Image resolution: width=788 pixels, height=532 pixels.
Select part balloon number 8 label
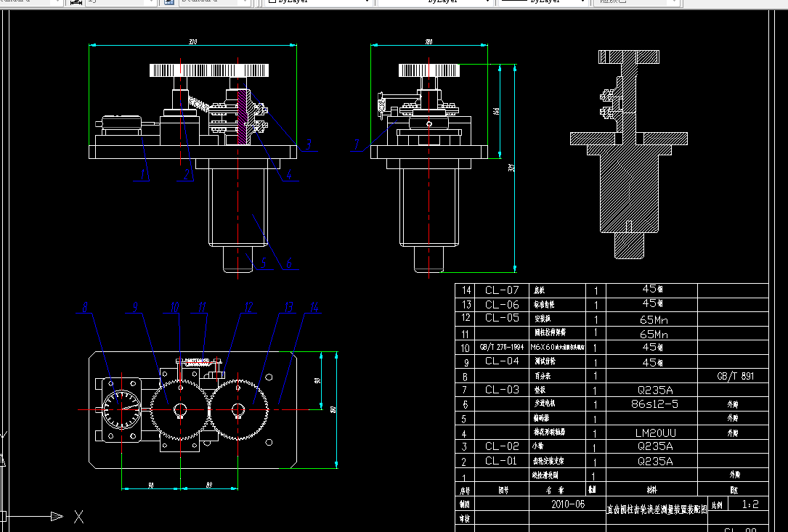coord(85,307)
